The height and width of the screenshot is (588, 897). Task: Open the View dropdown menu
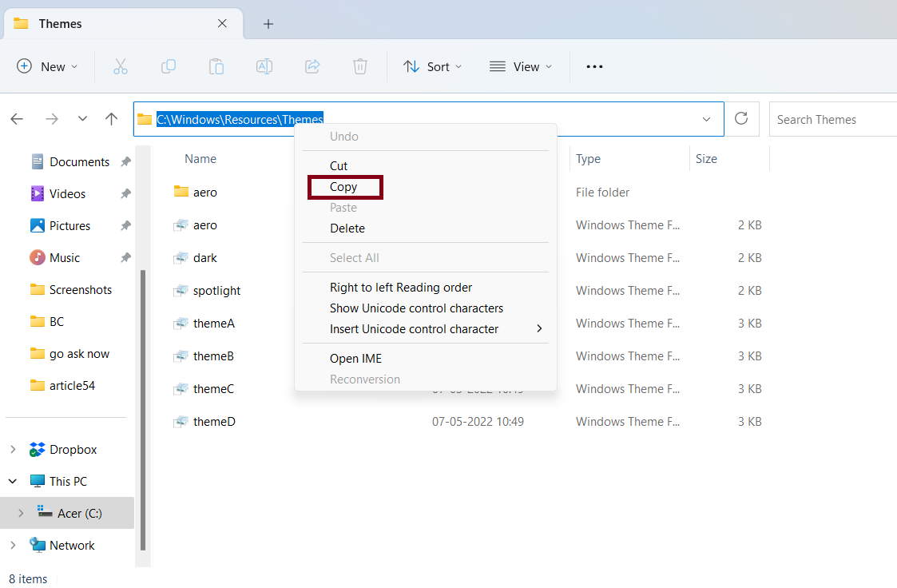click(521, 67)
